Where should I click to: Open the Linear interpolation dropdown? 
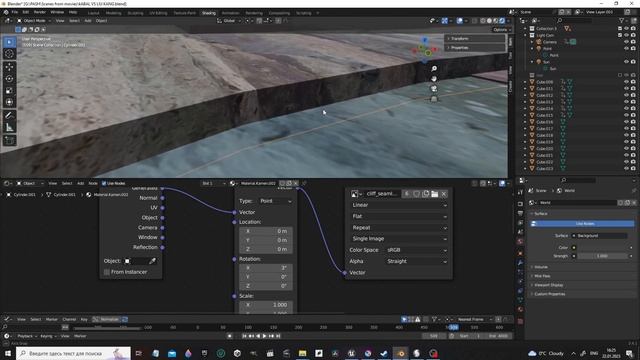399,205
